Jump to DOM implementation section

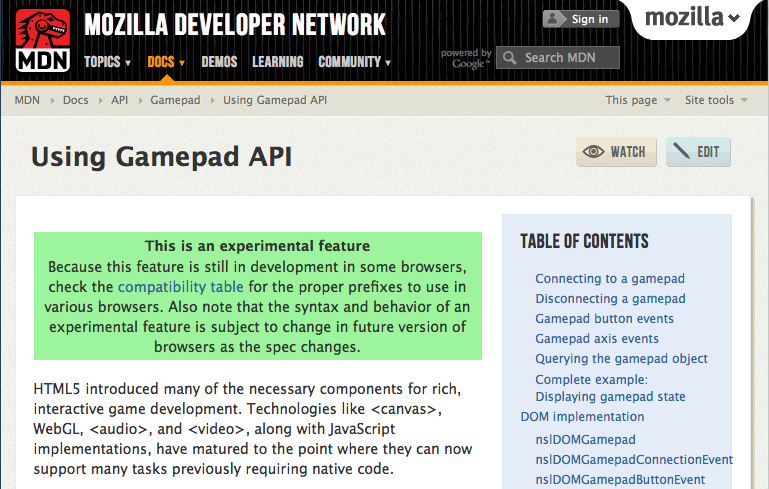click(582, 417)
